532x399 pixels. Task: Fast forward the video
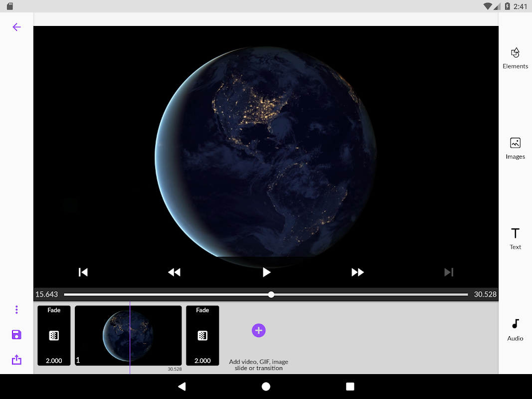[x=357, y=272]
